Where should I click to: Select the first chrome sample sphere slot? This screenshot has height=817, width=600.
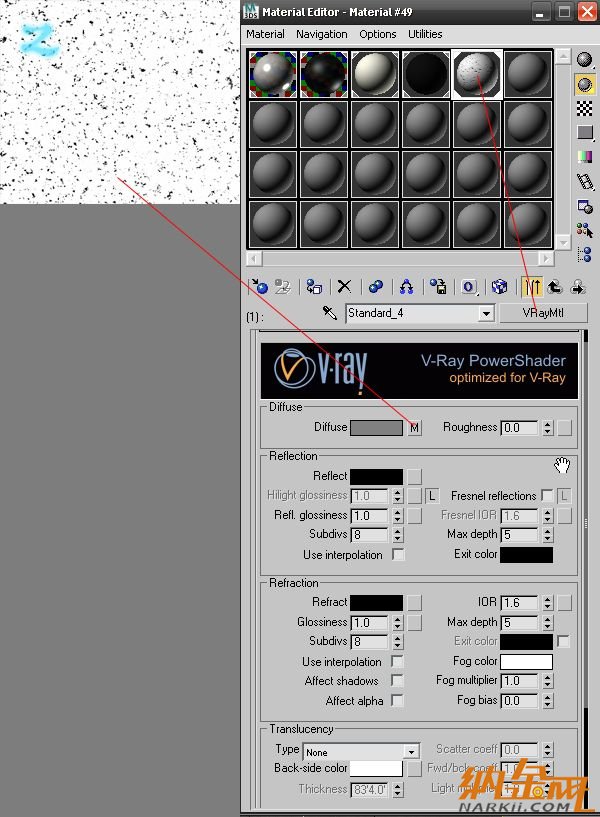(x=272, y=74)
